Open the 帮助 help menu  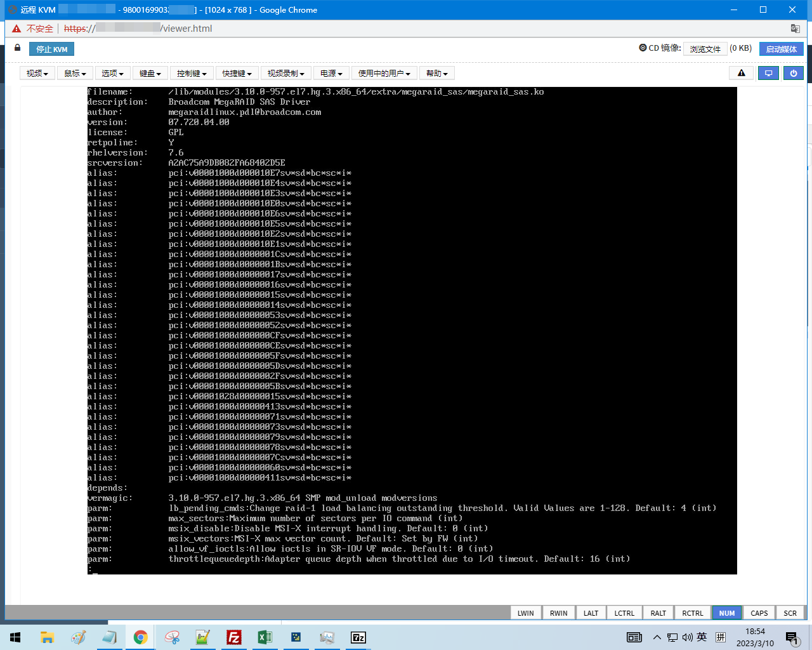tap(436, 74)
